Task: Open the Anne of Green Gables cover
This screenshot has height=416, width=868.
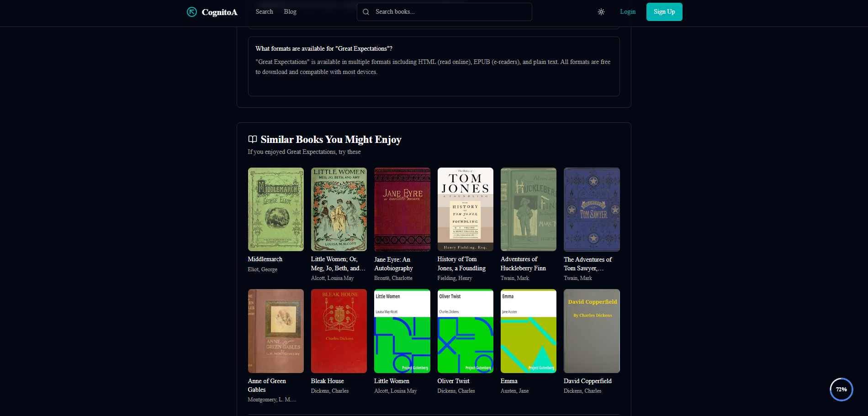Action: pyautogui.click(x=276, y=331)
